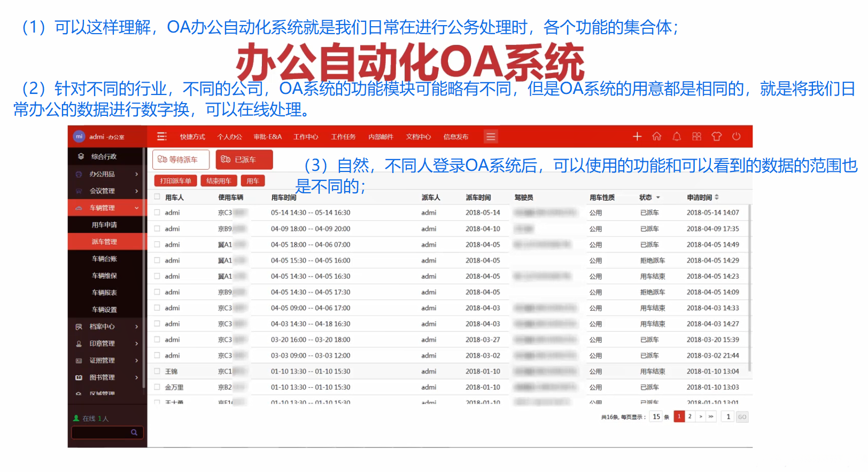Open the 个人办公 top menu
This screenshot has width=868, height=472.
[230, 137]
